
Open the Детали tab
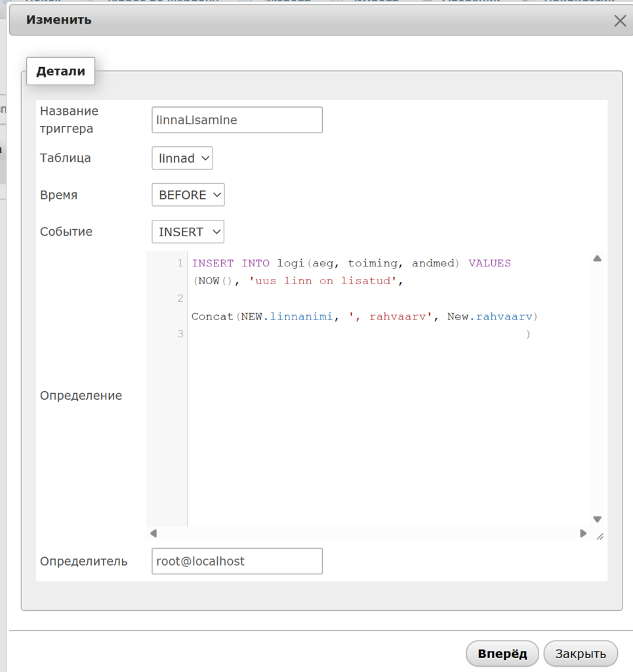(x=60, y=71)
